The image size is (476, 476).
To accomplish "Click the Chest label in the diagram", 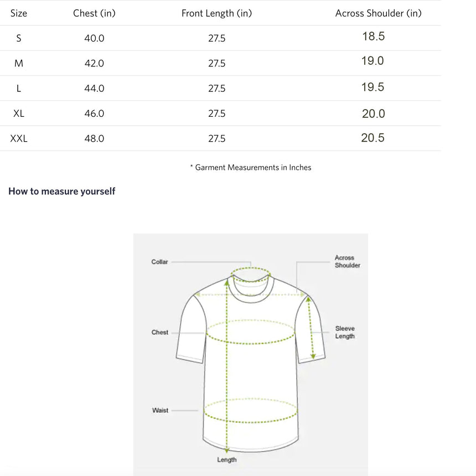I will pyautogui.click(x=159, y=333).
